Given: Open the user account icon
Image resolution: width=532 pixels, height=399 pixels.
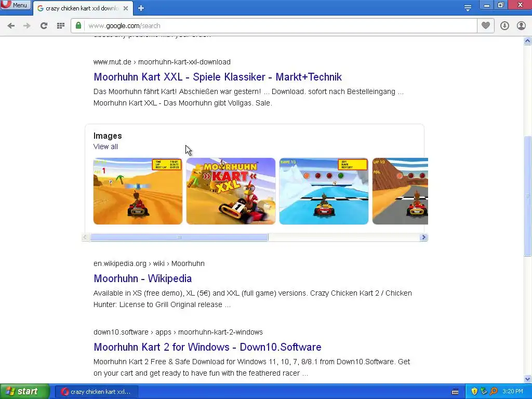Looking at the screenshot, I should (x=521, y=26).
